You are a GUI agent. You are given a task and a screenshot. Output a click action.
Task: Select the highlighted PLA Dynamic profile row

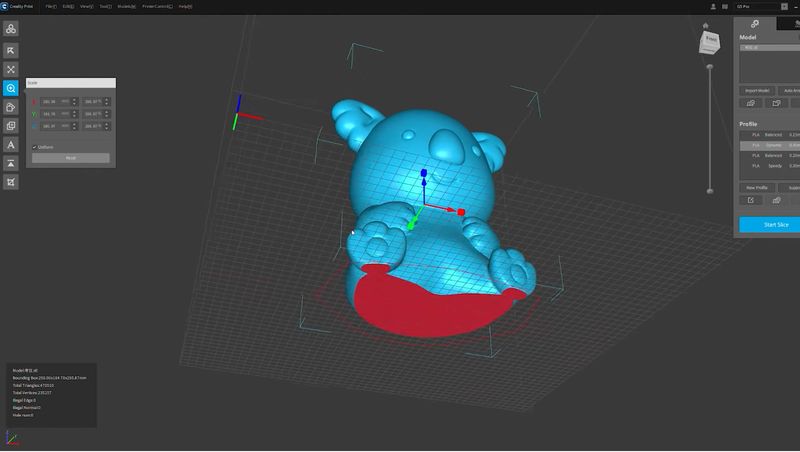point(770,145)
